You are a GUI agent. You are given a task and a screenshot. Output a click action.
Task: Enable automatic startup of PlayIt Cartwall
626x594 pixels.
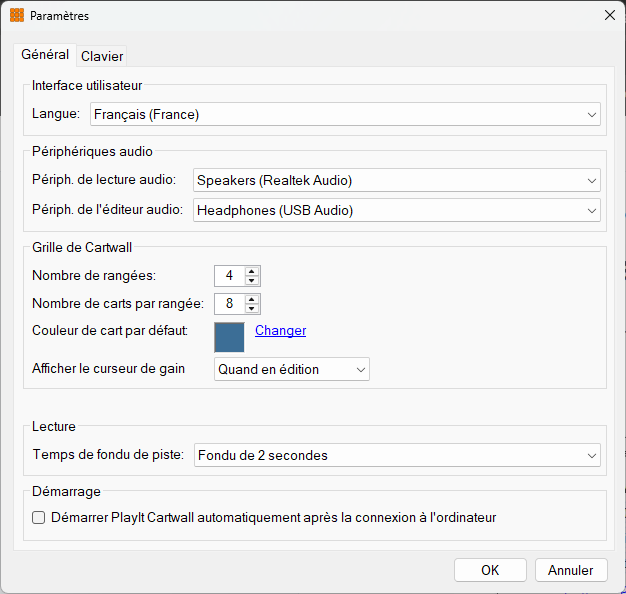coord(38,518)
